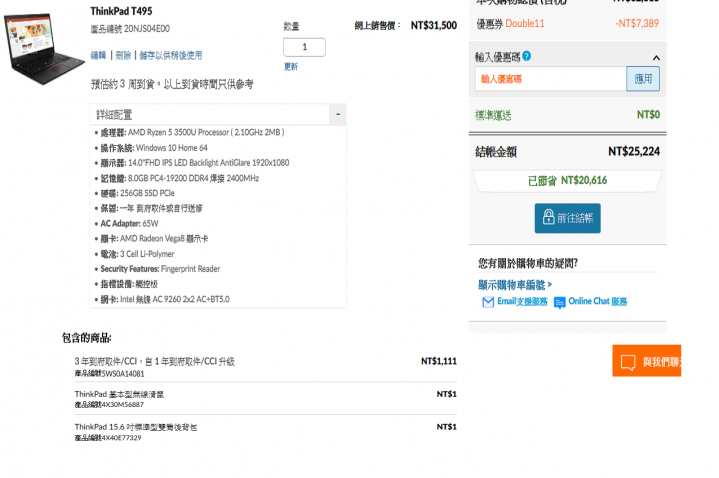Select the ThinkPad 15.6 backpack item
Image resolution: width=719 pixels, height=478 pixels.
pyautogui.click(x=265, y=432)
